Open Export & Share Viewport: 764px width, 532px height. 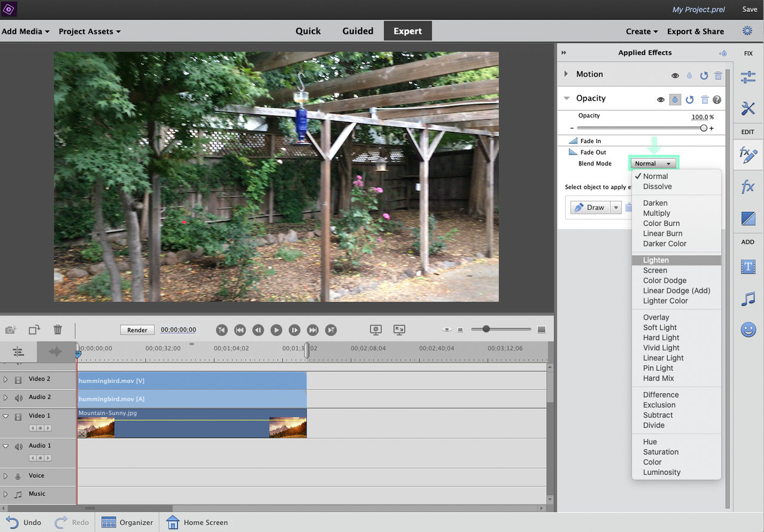(695, 31)
